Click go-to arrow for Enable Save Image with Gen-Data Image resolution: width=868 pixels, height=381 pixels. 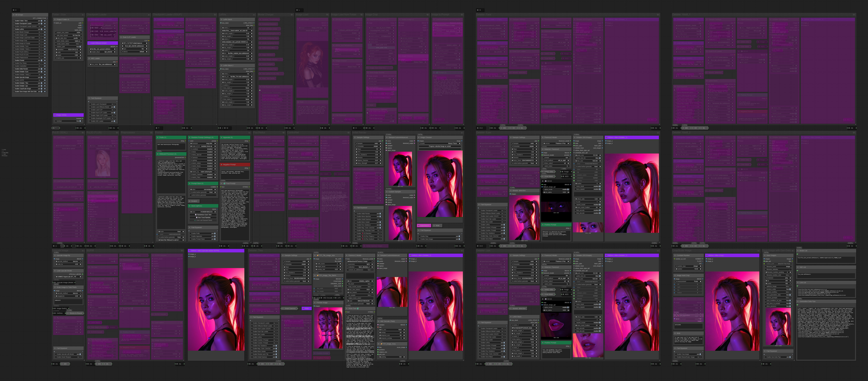tap(45, 92)
